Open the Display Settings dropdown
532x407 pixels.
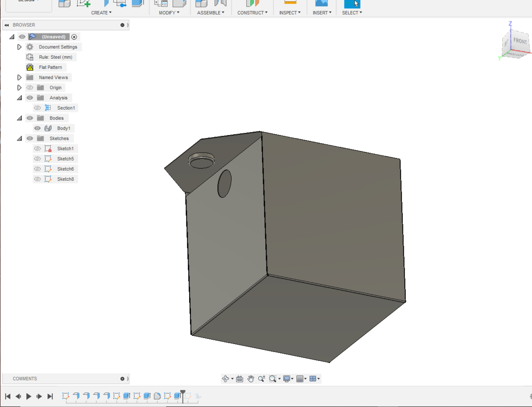(x=288, y=378)
